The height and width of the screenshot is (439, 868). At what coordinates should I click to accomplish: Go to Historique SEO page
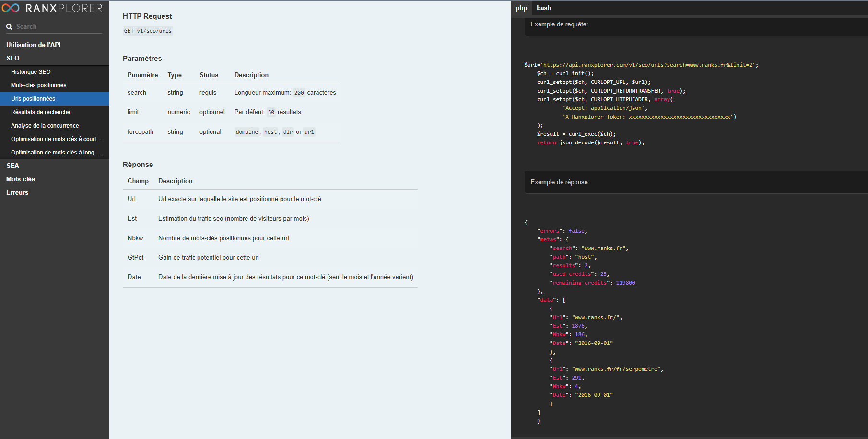31,72
